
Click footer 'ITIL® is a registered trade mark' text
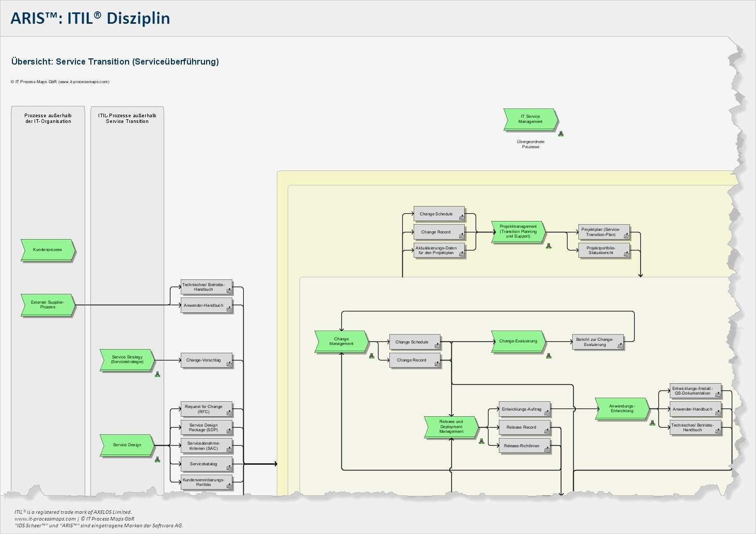tap(73, 512)
